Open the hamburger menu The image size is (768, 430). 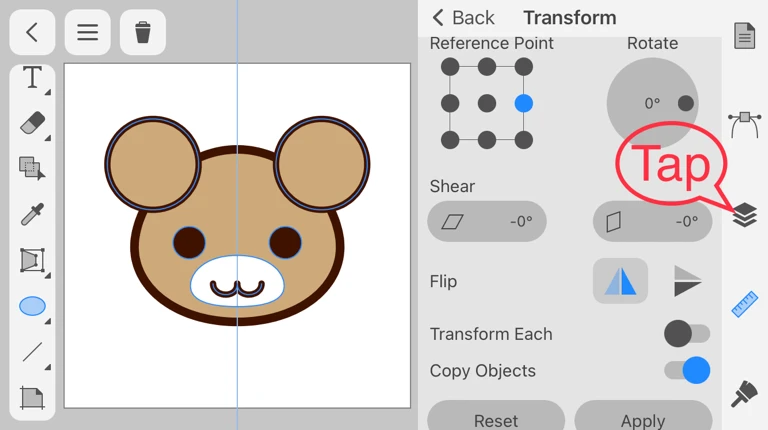(88, 32)
